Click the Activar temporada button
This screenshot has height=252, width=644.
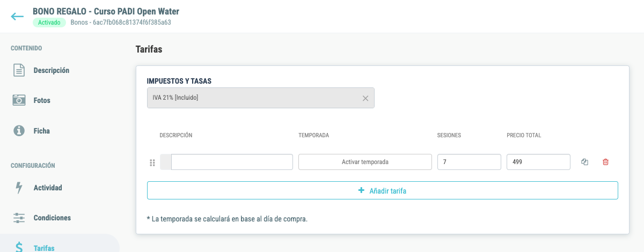pos(365,162)
